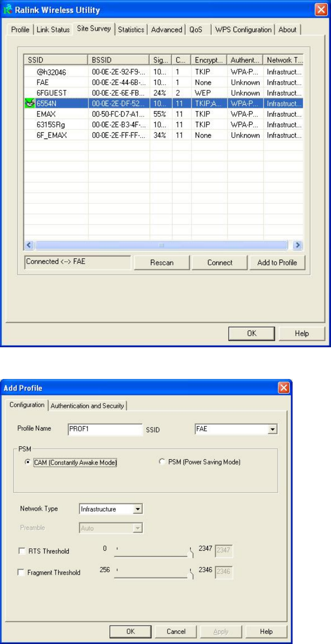Open the About tab
This screenshot has width=331, height=644.
click(288, 30)
